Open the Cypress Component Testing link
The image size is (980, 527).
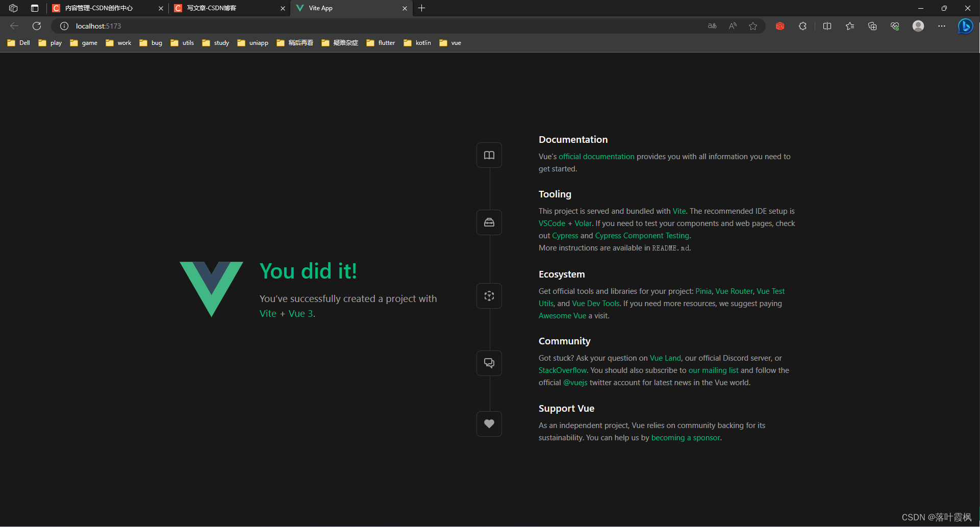pos(642,236)
